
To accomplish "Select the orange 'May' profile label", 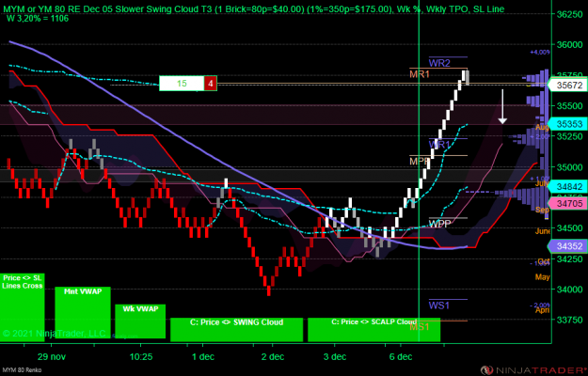I will point(542,277).
